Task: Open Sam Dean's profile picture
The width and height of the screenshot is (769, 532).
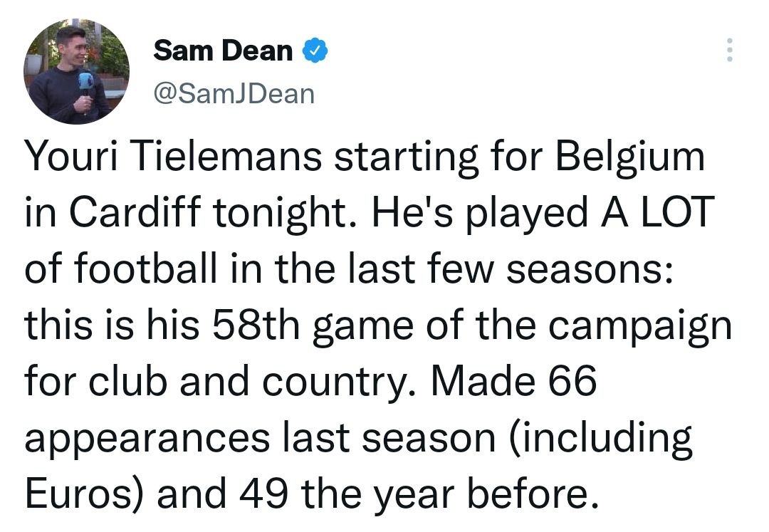Action: point(77,71)
